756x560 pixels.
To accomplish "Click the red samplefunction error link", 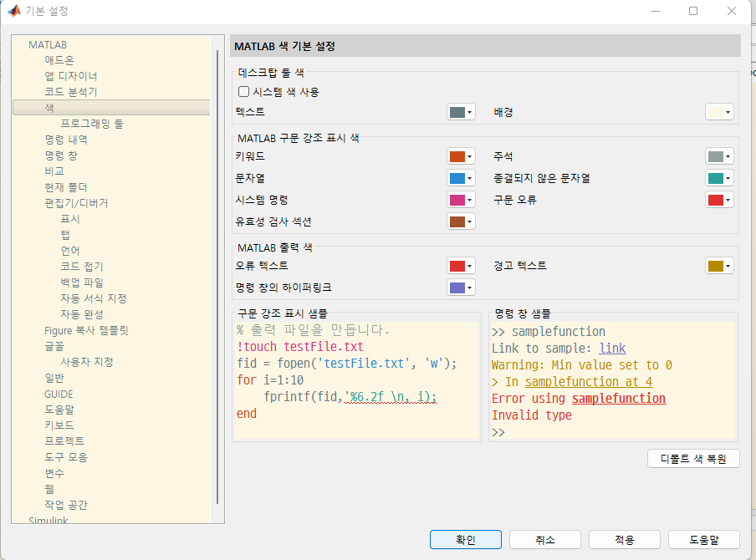I will 619,399.
